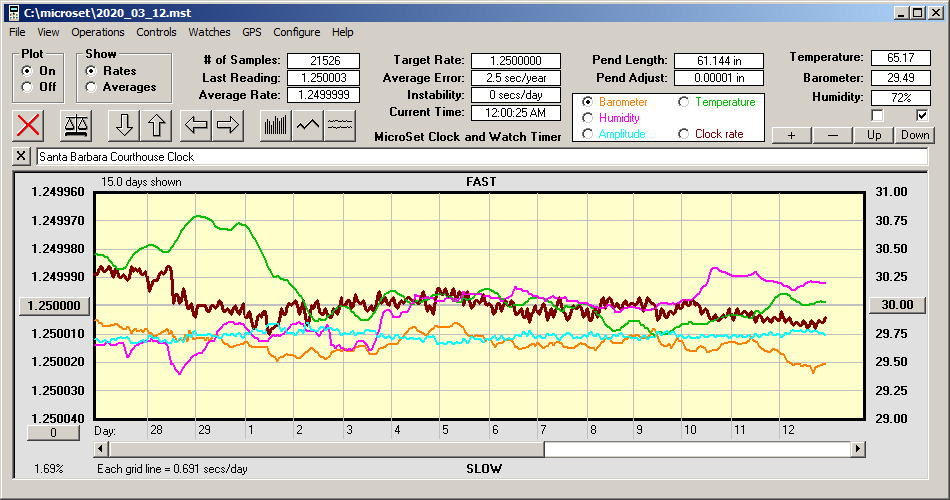
Task: Click the Target Rate value field
Action: (516, 61)
